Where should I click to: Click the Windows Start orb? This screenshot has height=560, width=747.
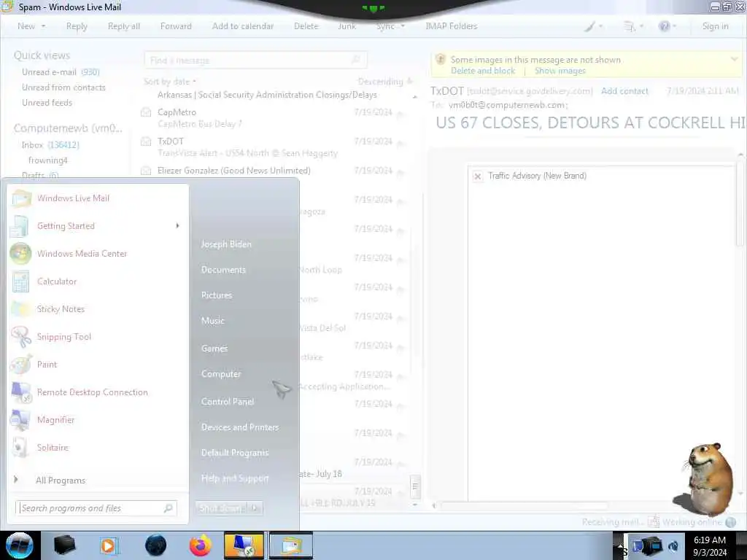coord(20,545)
